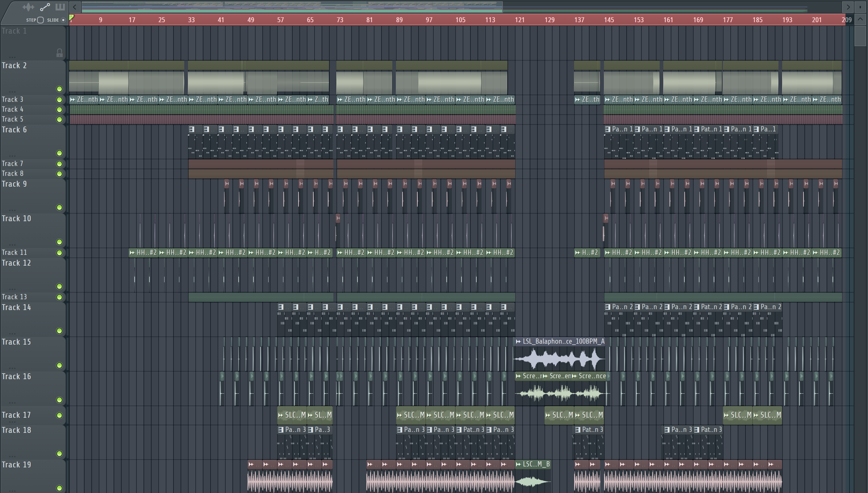Image resolution: width=868 pixels, height=493 pixels.
Task: Toggle the Track 14 mute LED
Action: pyautogui.click(x=59, y=331)
